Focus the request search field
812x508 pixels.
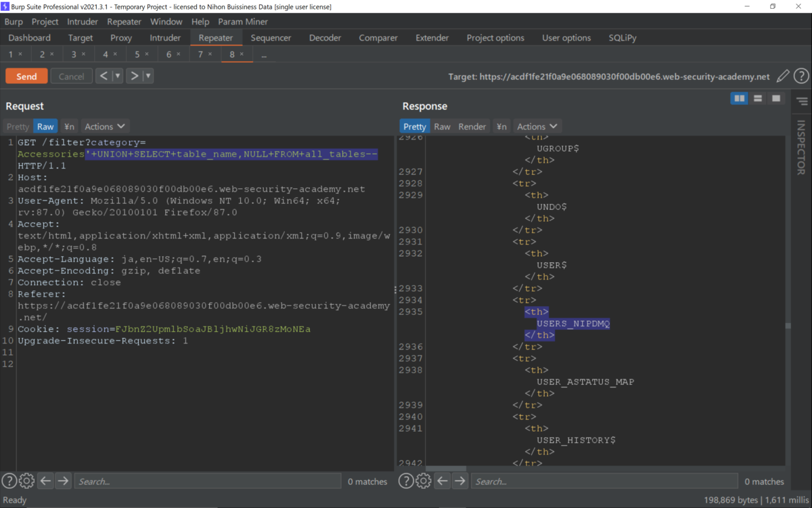click(208, 481)
